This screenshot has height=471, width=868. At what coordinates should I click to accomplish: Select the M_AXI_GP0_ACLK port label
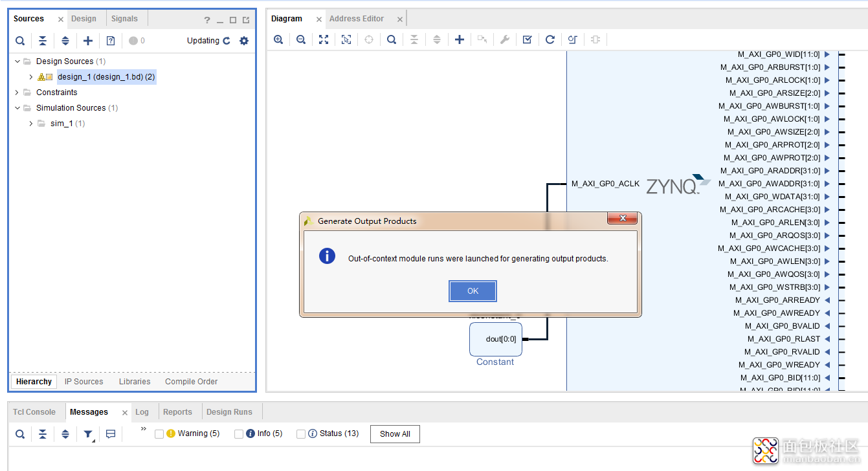click(x=605, y=184)
